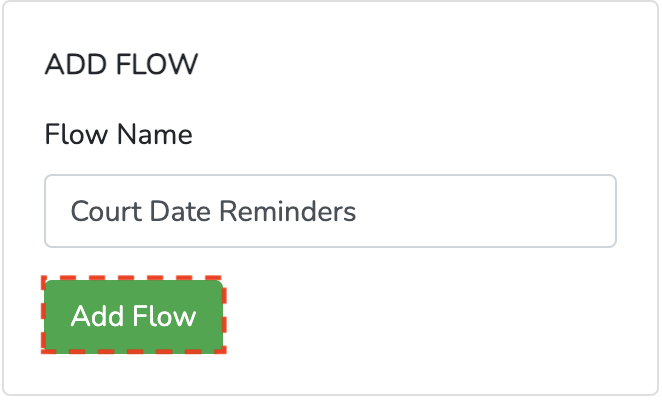Click the word Add on the green button
The height and width of the screenshot is (404, 662).
97,316
